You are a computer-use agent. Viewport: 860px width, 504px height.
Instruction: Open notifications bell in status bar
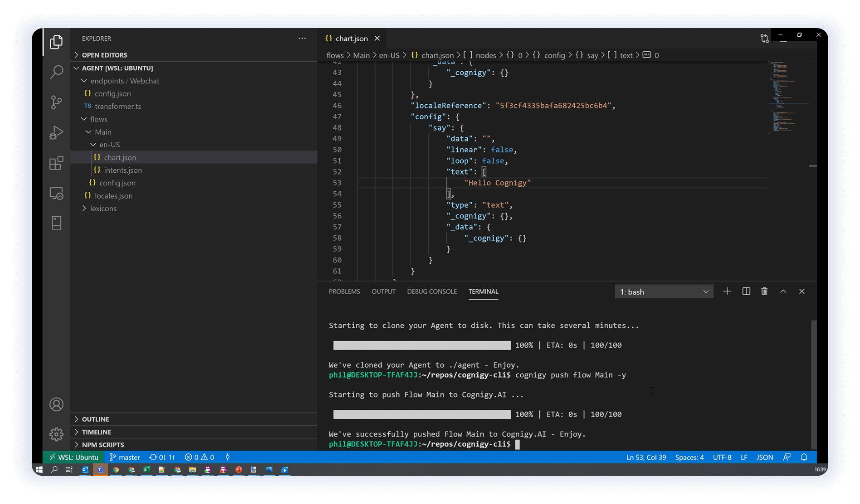804,457
